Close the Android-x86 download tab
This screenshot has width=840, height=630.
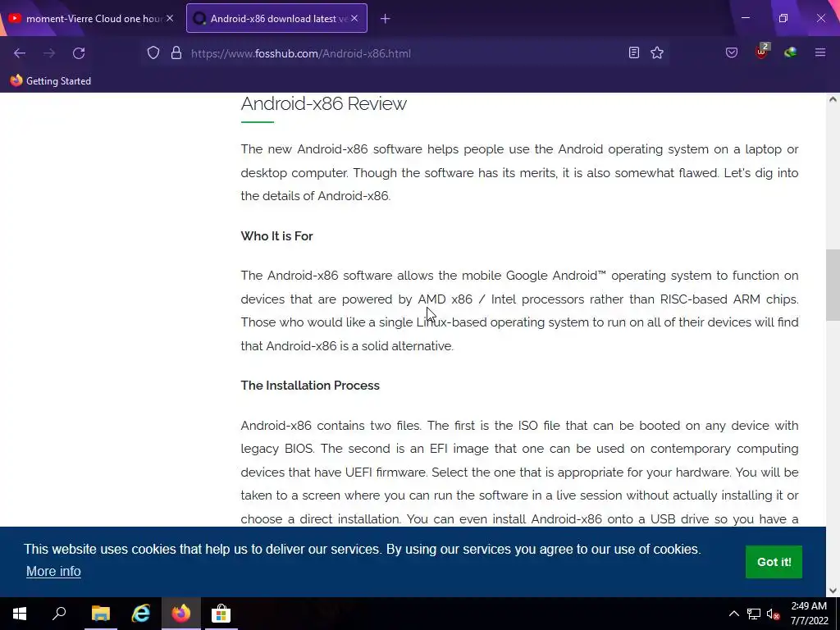pos(354,18)
